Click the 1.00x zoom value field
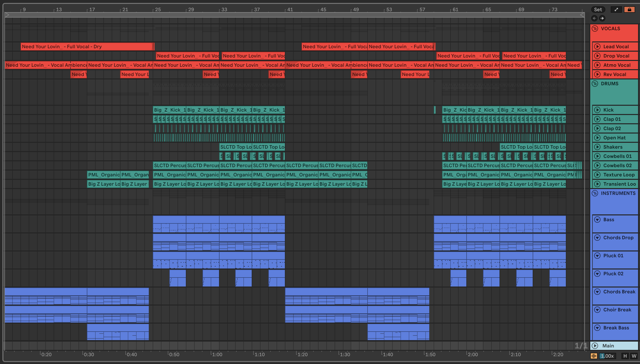This screenshot has width=640, height=364. [607, 356]
